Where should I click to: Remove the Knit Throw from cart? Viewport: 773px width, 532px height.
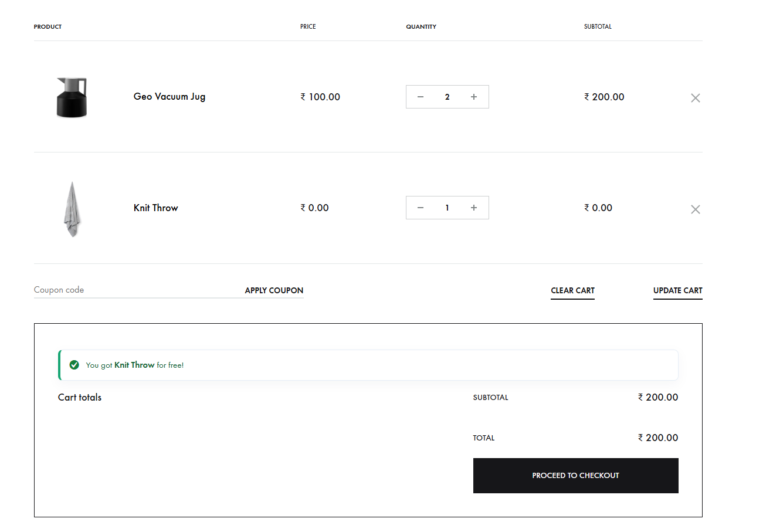(695, 209)
